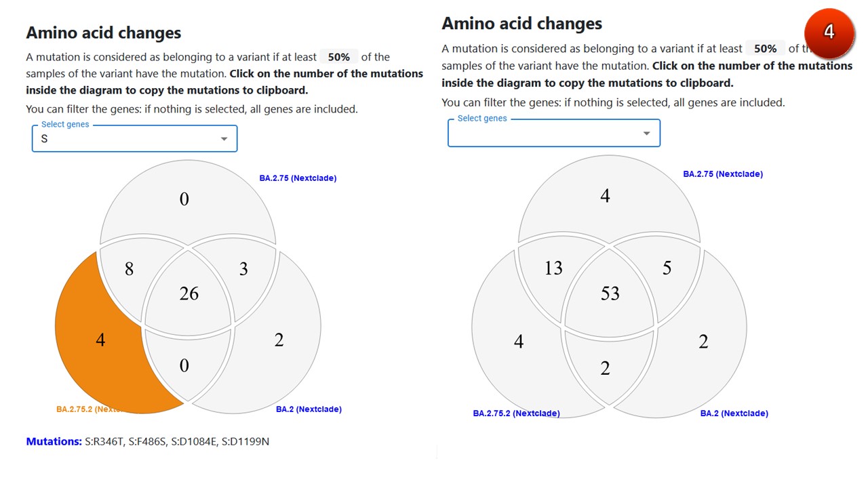868x488 pixels.
Task: Open the right Select genes dropdown arrow
Action: coord(646,134)
